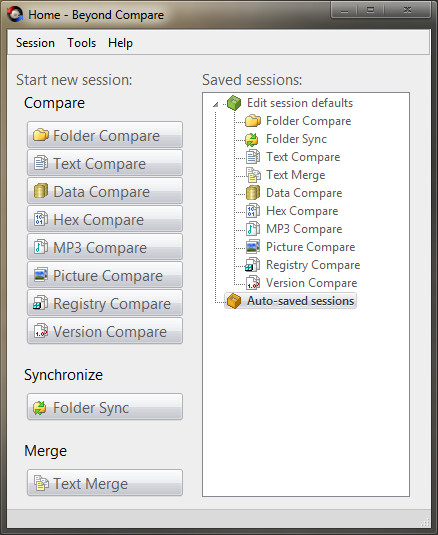Click the Hex Compare tree icon
438x535 pixels.
click(x=253, y=211)
